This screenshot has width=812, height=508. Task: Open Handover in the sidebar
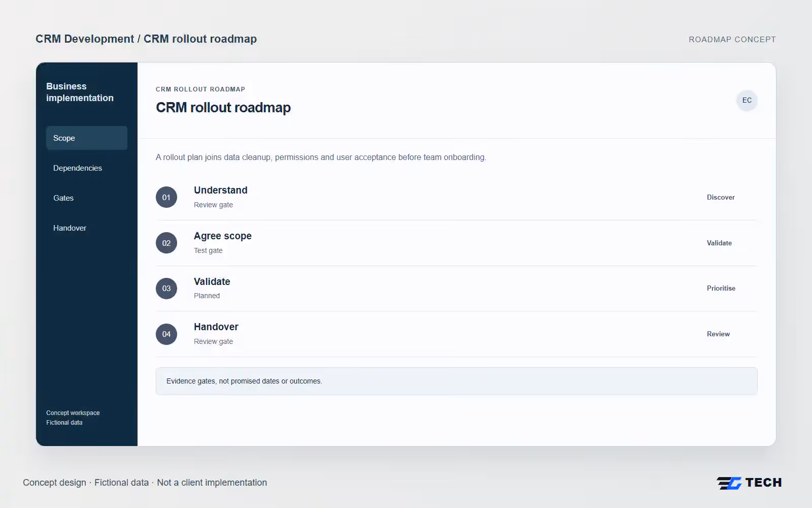pos(87,228)
